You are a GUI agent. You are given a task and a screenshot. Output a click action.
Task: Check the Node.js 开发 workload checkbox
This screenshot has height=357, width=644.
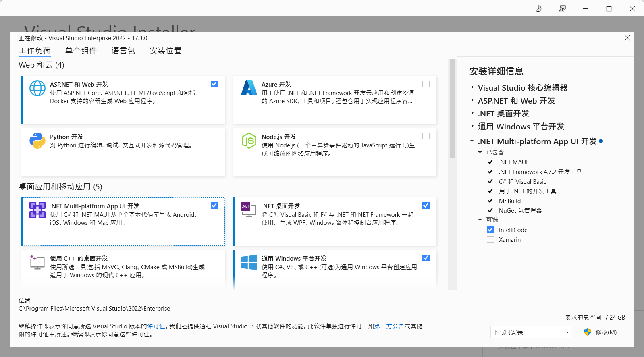click(426, 136)
